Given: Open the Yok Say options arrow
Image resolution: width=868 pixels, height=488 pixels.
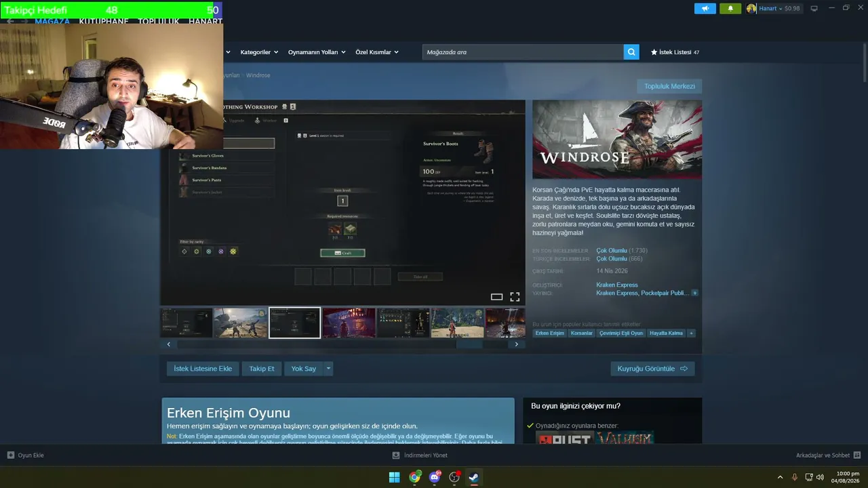Looking at the screenshot, I should click(x=328, y=369).
